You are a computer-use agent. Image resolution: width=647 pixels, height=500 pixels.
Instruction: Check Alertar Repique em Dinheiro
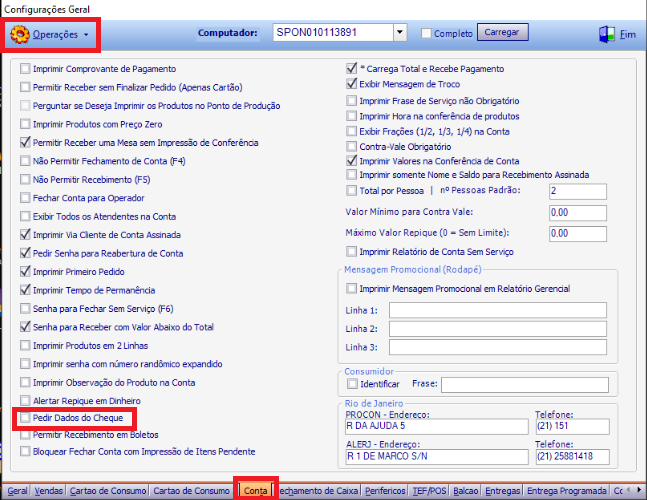tap(25, 401)
